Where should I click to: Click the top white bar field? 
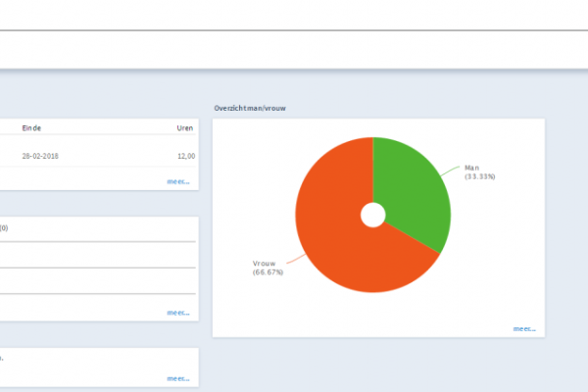(x=294, y=15)
